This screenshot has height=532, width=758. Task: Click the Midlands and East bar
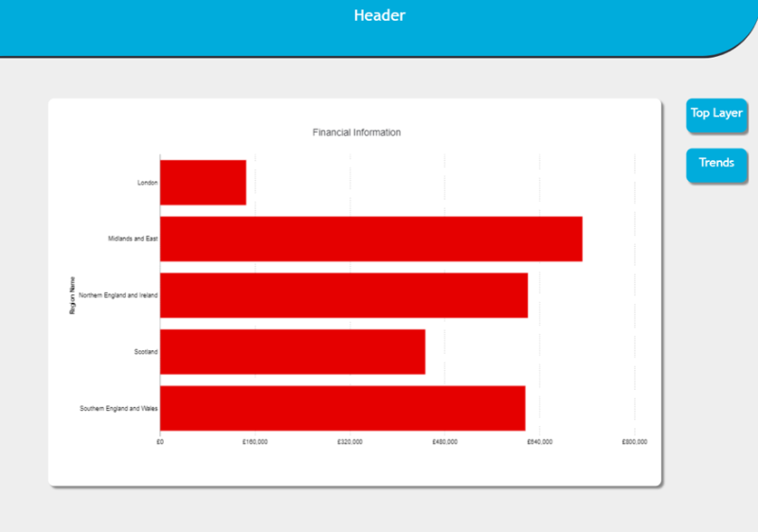370,239
